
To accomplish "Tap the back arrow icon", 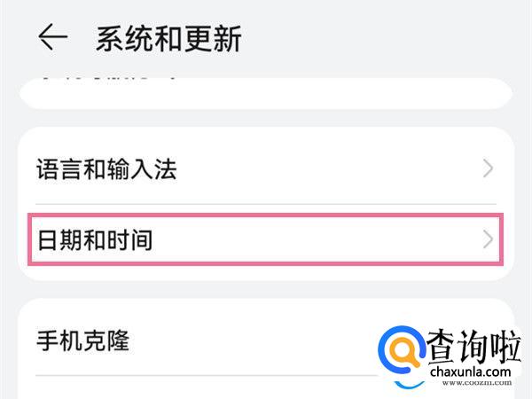I will 52,37.
